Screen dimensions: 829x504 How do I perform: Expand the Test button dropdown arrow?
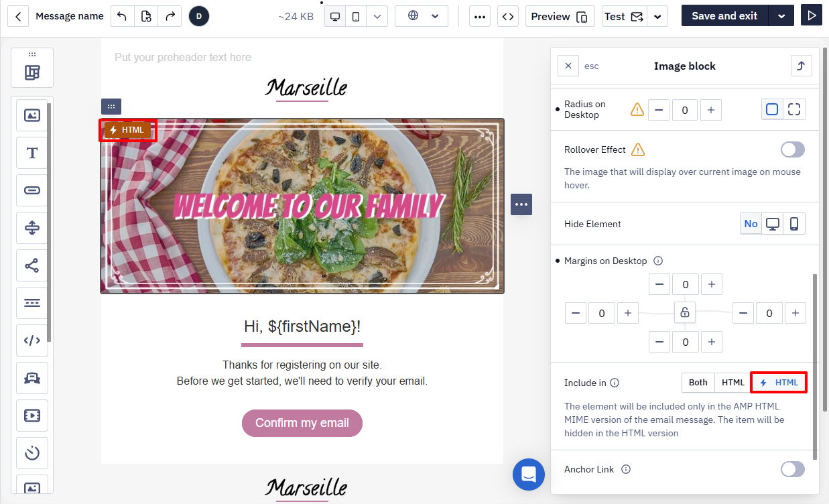pyautogui.click(x=658, y=16)
